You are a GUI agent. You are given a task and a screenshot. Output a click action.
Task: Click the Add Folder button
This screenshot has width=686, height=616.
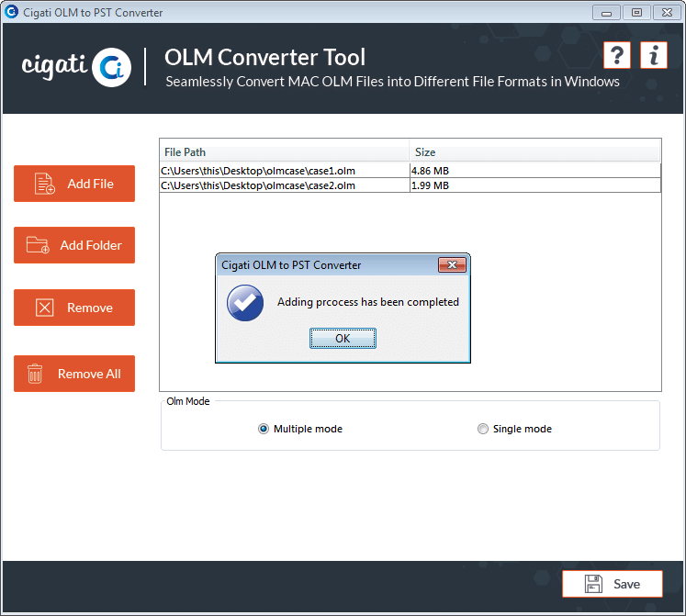(x=74, y=245)
